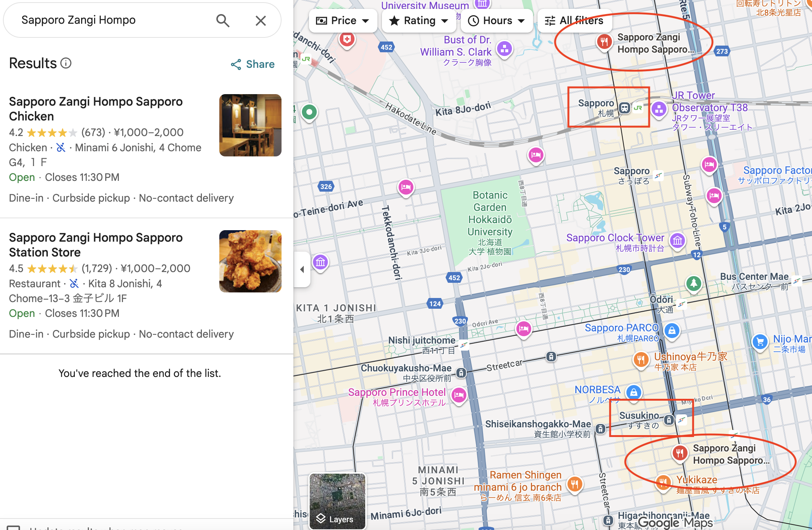
Task: Open All filters panel
Action: click(574, 21)
